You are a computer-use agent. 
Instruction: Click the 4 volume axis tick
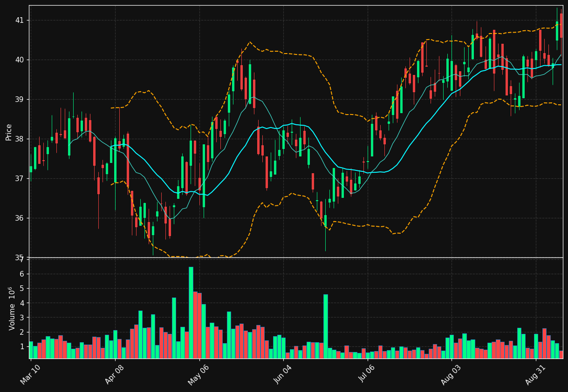click(21, 303)
